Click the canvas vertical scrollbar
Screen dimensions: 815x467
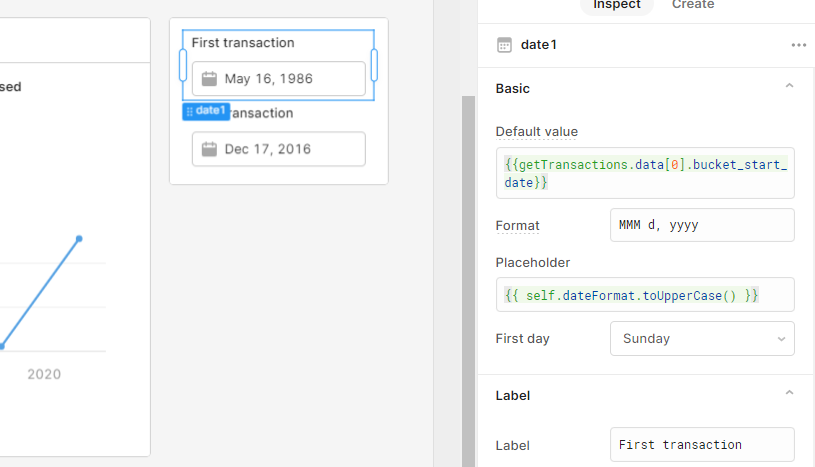coord(469,280)
